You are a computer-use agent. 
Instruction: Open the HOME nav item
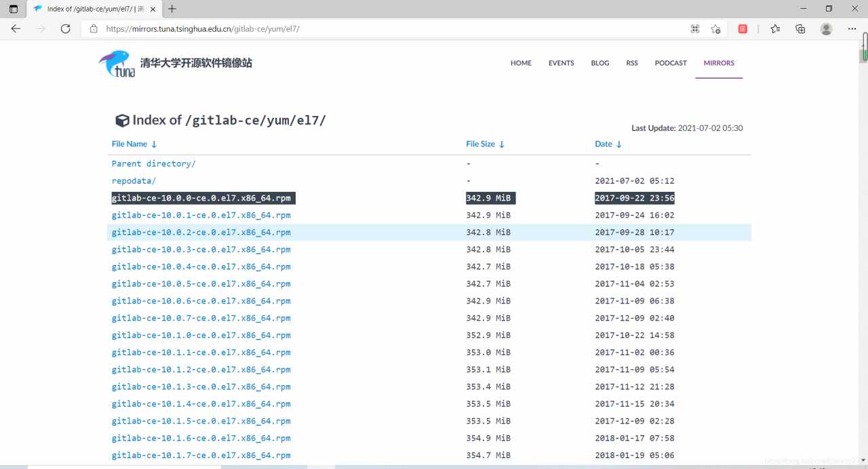point(521,63)
